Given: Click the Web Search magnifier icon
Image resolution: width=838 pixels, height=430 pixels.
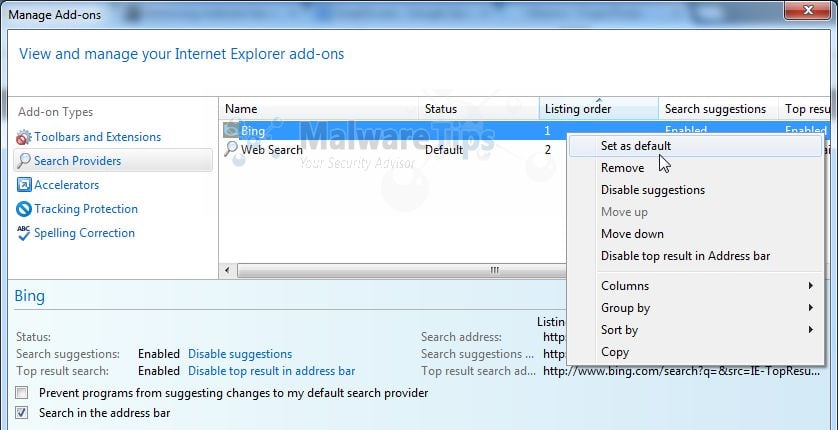Looking at the screenshot, I should coord(231,149).
